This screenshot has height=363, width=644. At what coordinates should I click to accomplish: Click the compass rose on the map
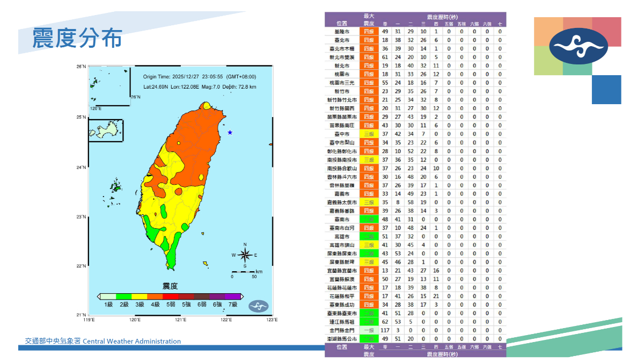(245, 256)
